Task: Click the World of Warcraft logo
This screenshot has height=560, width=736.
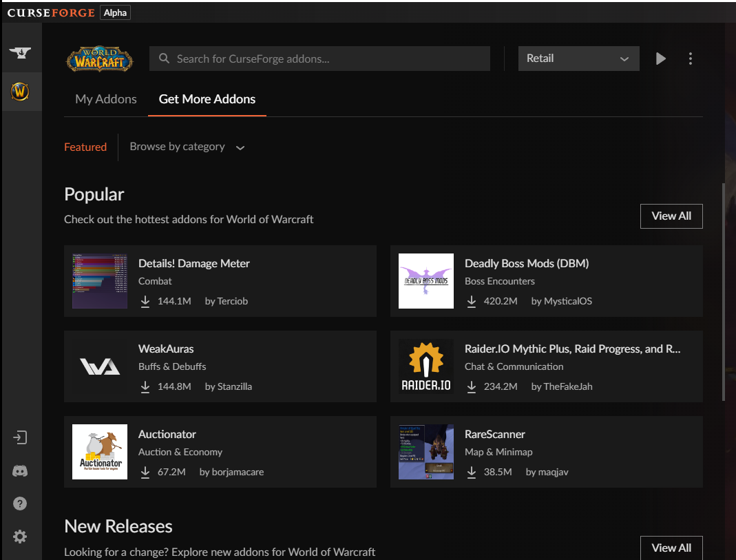Action: 100,59
